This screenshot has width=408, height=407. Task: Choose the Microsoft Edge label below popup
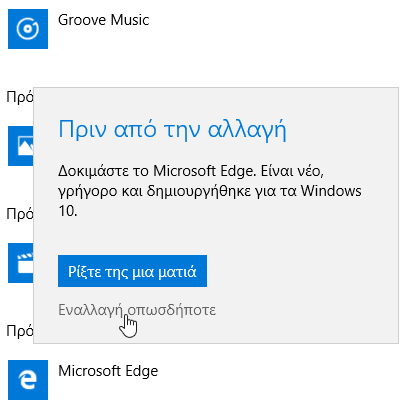(108, 371)
